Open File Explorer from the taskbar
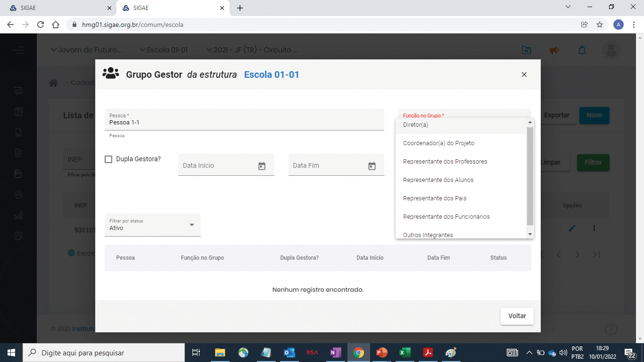Screen dimensions: 644x362 pyautogui.click(x=220, y=353)
